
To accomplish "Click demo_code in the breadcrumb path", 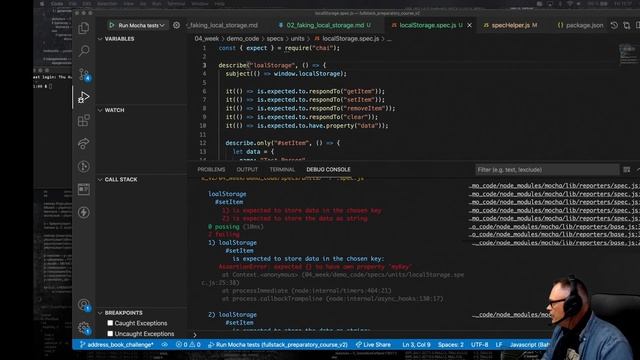I will point(243,39).
